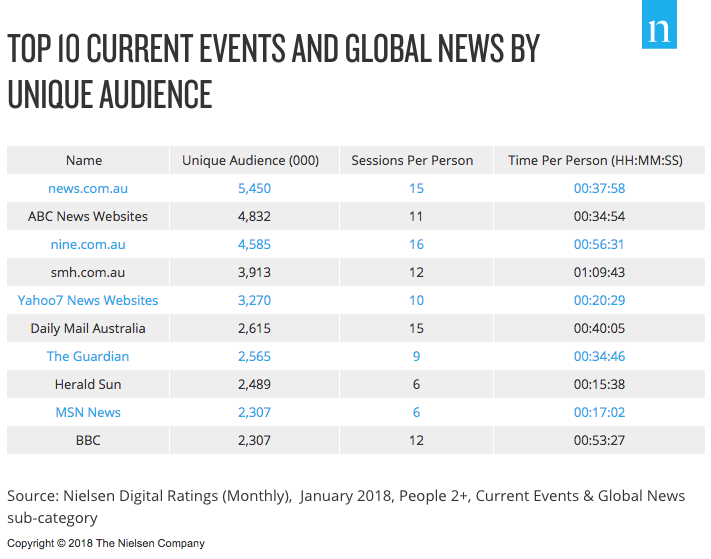
Task: Select The Guardian name cell
Action: pyautogui.click(x=88, y=357)
